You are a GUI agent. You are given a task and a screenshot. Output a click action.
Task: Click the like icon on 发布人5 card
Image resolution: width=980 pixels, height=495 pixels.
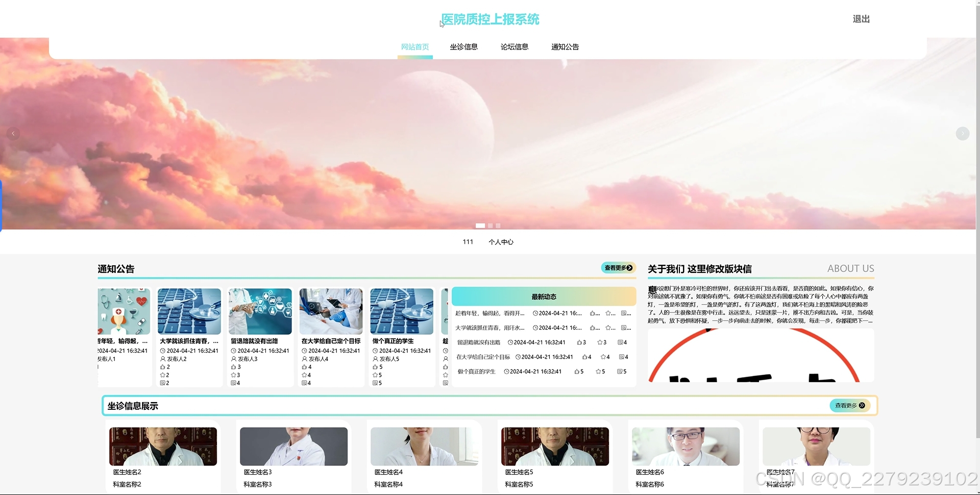tap(375, 367)
